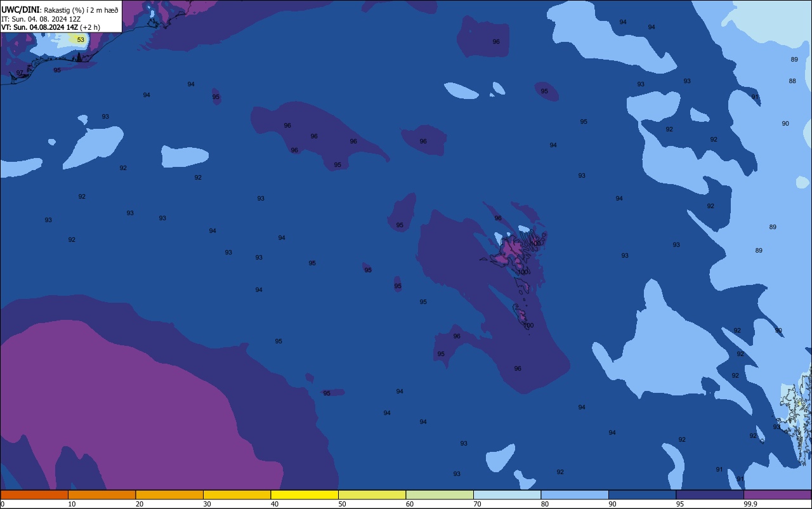Click the '88' humidity value label

coord(792,81)
